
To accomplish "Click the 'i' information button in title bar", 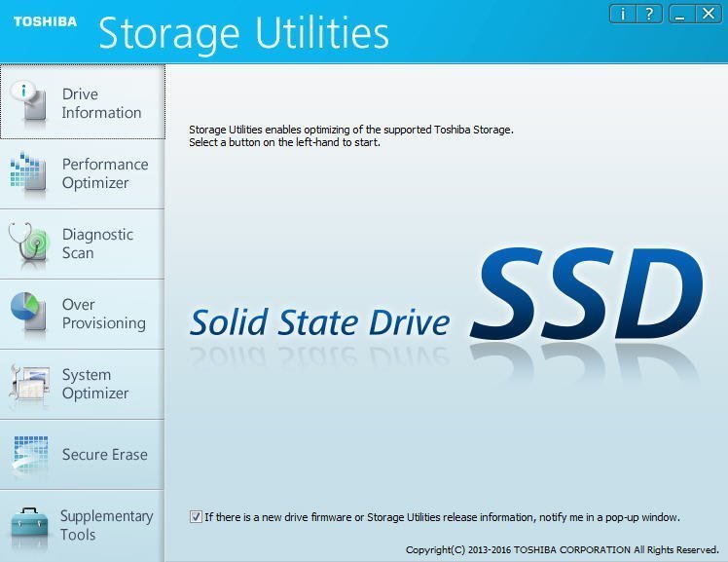I will pos(622,14).
